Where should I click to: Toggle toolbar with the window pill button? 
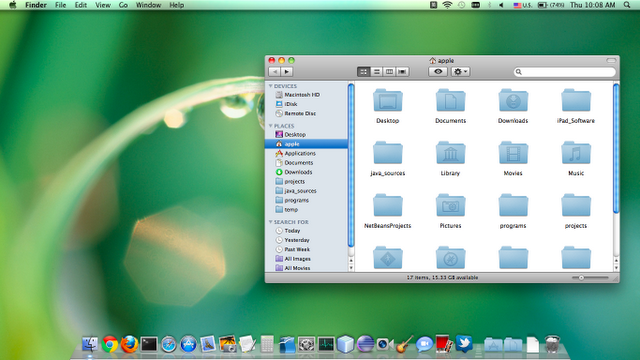(611, 60)
